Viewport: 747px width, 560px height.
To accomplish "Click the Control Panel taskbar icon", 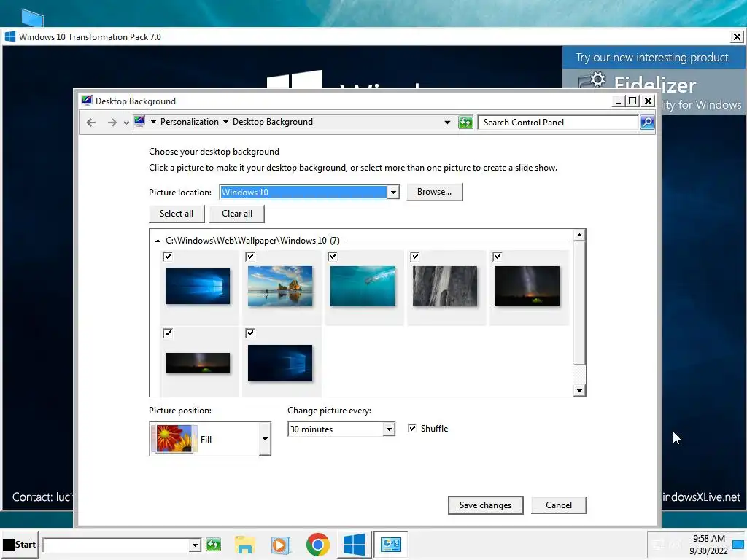I will click(x=391, y=544).
